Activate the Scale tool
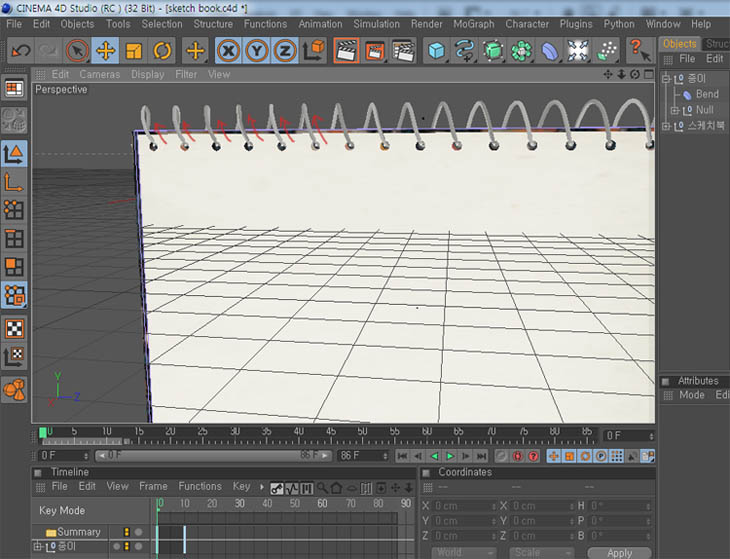The height and width of the screenshot is (559, 730). pyautogui.click(x=134, y=50)
